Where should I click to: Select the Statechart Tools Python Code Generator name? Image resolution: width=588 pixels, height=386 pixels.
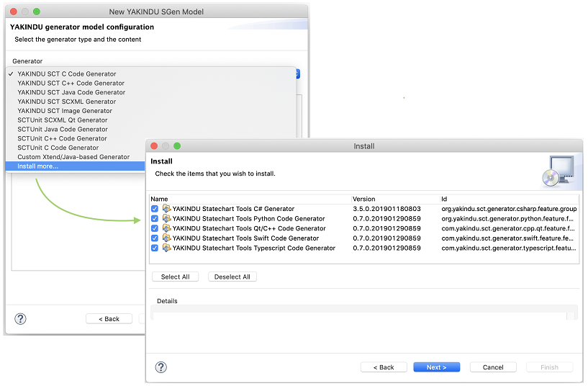[x=248, y=218]
